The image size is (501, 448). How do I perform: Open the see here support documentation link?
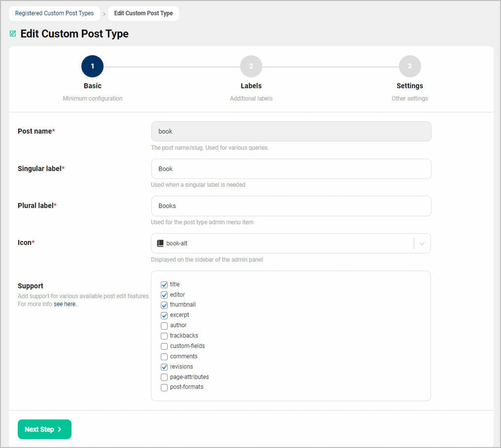point(65,304)
